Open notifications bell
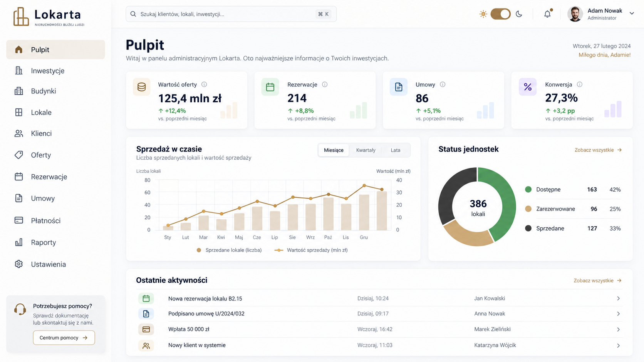 pyautogui.click(x=547, y=14)
